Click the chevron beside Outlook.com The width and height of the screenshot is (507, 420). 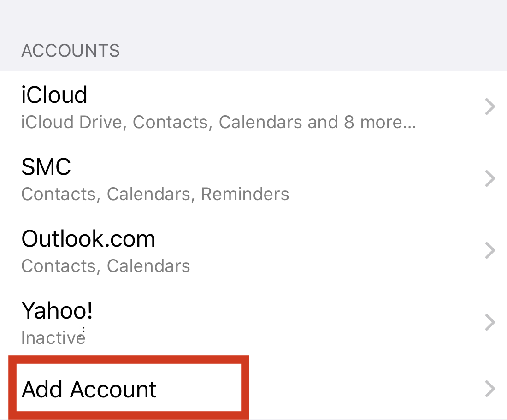(x=490, y=251)
